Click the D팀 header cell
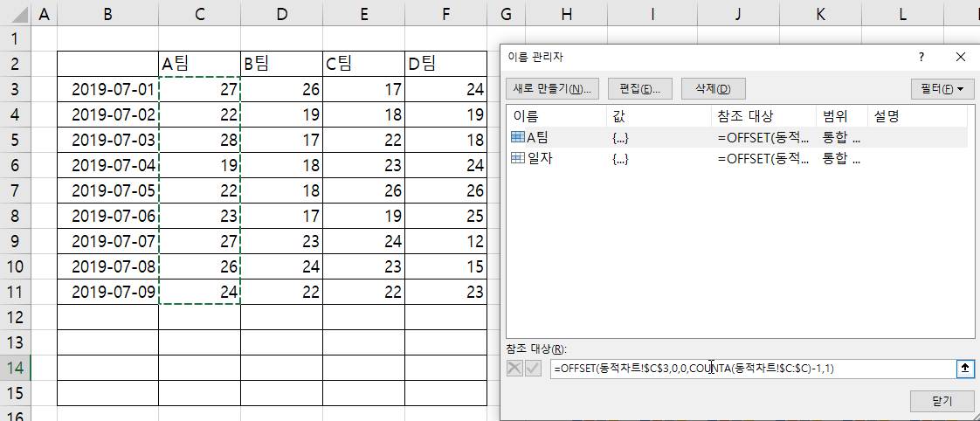This screenshot has width=980, height=421. pyautogui.click(x=445, y=64)
